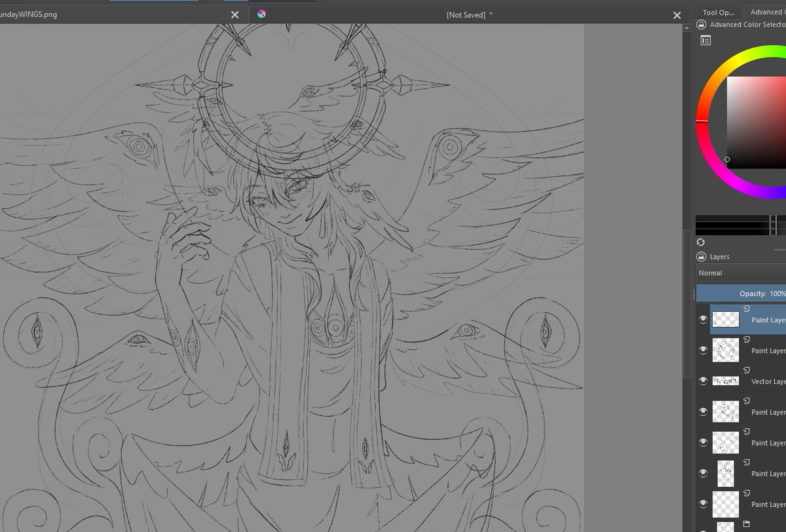Click the canvas vertical scrollbar
The height and width of the screenshot is (532, 786).
[x=686, y=305]
